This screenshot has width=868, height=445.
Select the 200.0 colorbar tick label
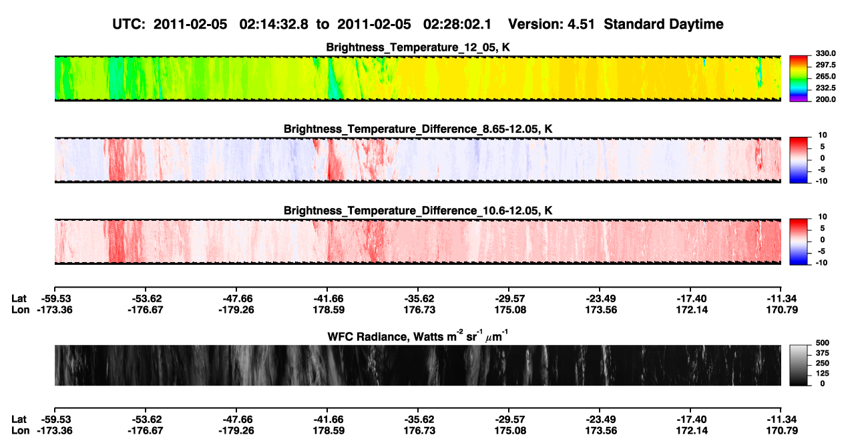(x=826, y=99)
